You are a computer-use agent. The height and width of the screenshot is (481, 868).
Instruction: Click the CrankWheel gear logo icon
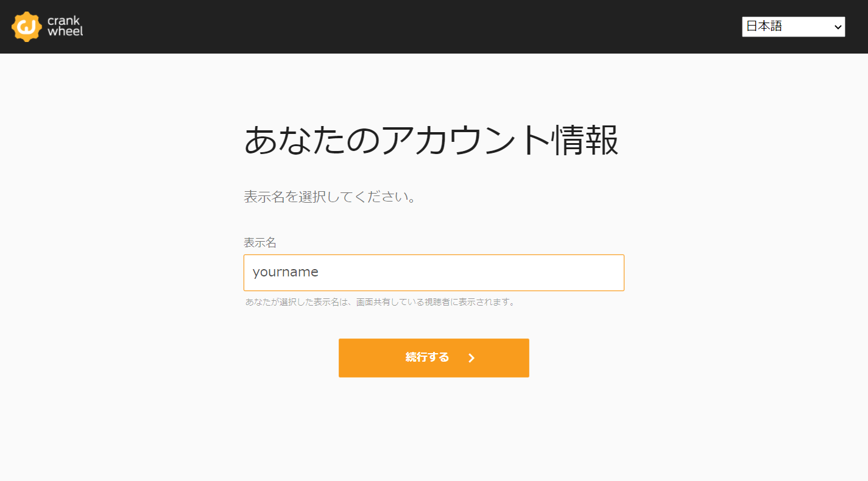click(27, 27)
